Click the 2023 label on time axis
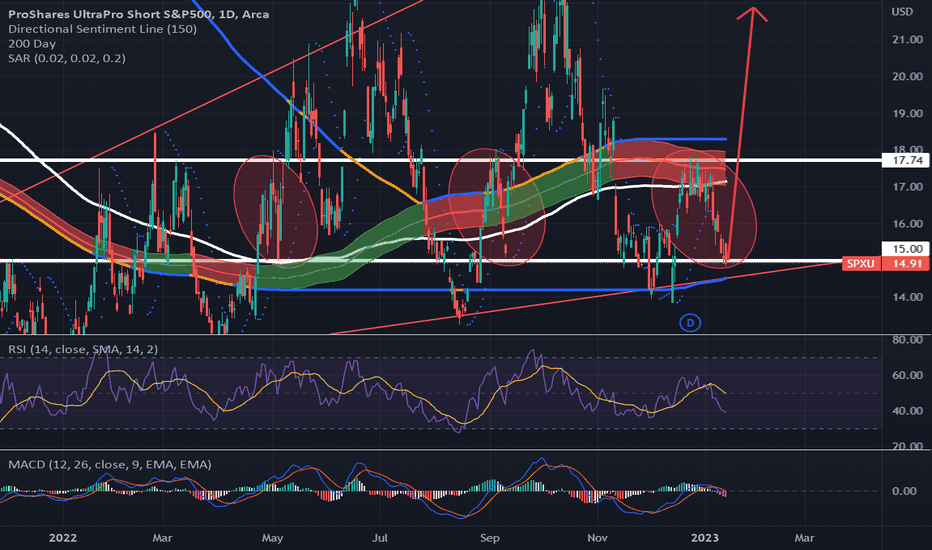 pyautogui.click(x=705, y=538)
